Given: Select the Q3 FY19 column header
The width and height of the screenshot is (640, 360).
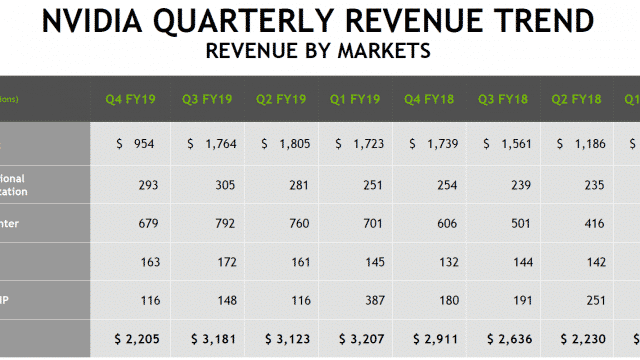Looking at the screenshot, I should [207, 99].
